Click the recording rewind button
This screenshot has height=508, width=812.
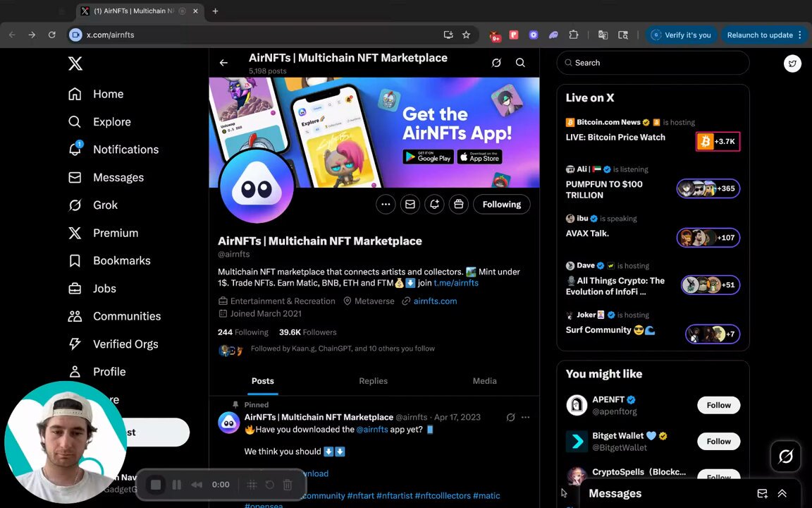coord(197,485)
